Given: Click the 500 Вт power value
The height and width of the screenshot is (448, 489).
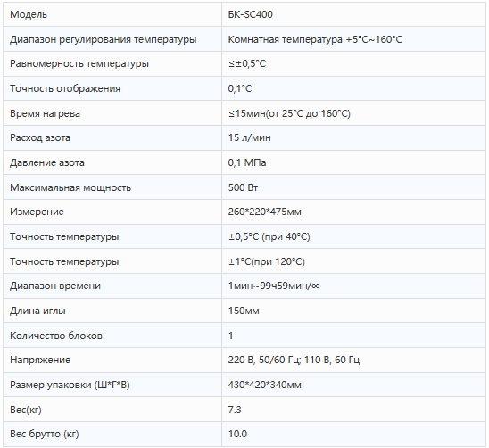Looking at the screenshot, I should click(x=243, y=187).
